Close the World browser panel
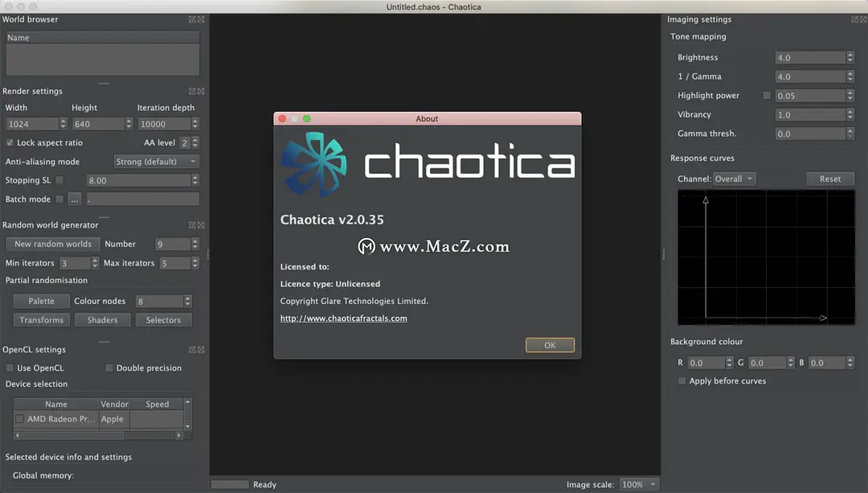Screen dimensions: 868x493 point(201,19)
